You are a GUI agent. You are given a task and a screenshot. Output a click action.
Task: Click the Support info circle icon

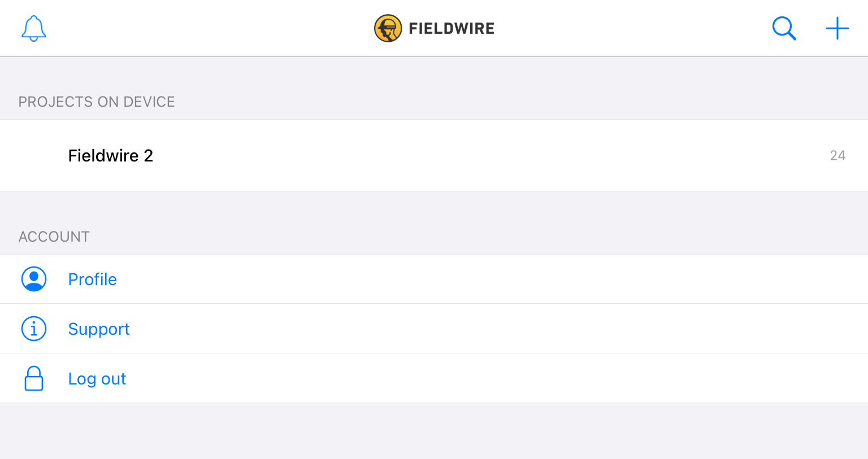[34, 329]
